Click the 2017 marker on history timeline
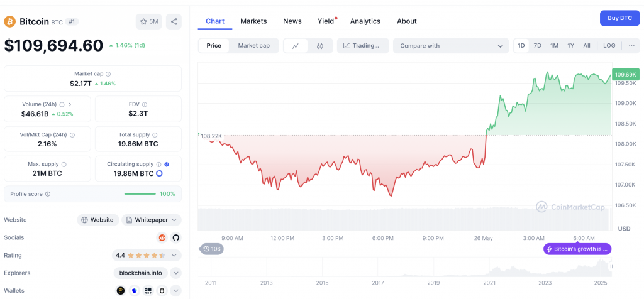 point(377,283)
